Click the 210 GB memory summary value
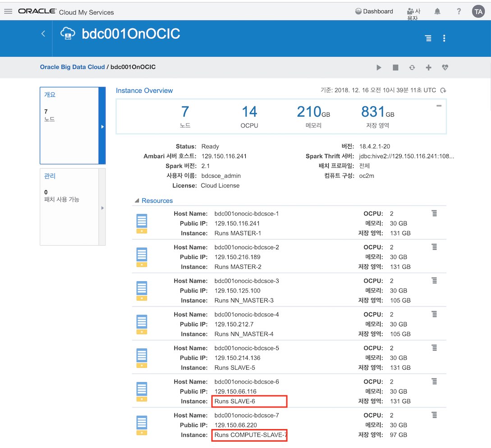Viewport: 491px width, 448px height. tap(313, 112)
